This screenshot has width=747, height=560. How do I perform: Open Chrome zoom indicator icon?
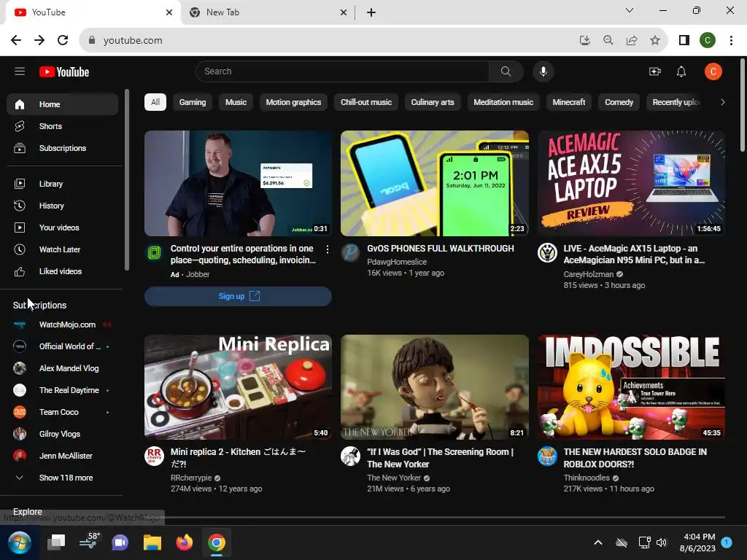coord(608,41)
